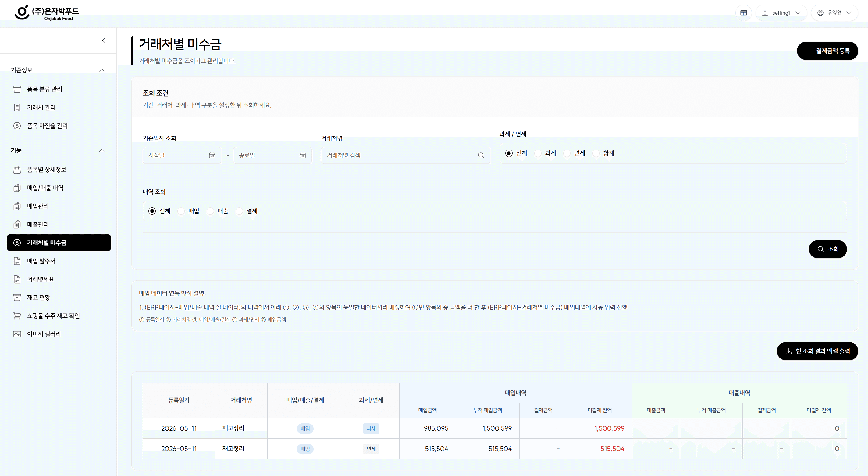Click the 매입 발주서 document icon

pos(17,261)
